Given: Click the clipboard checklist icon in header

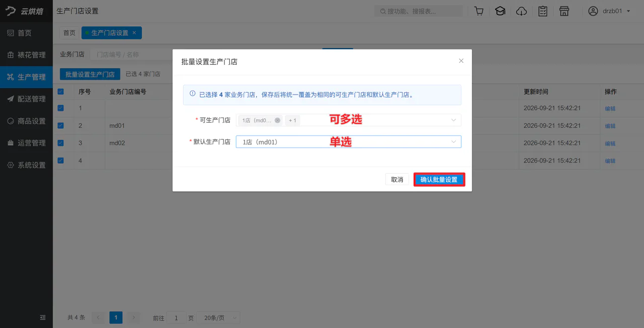Looking at the screenshot, I should point(543,11).
